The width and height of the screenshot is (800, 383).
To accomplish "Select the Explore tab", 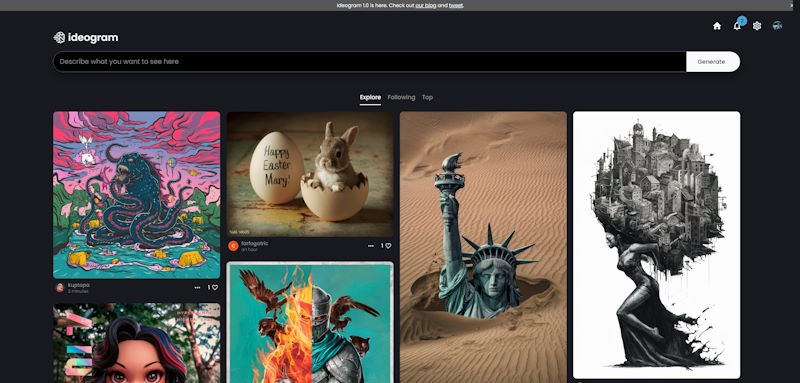I will [370, 97].
